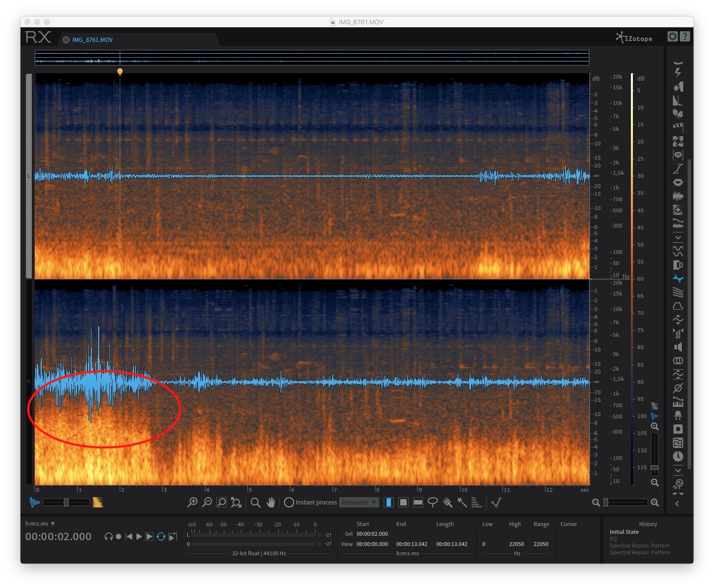
Task: Select the magnifier zoom tool
Action: coord(255,502)
